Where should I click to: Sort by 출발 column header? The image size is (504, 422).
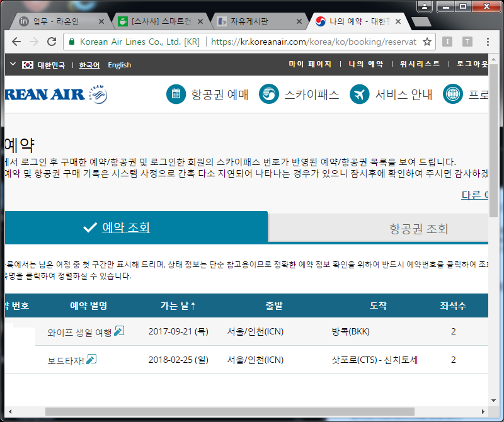tap(274, 305)
